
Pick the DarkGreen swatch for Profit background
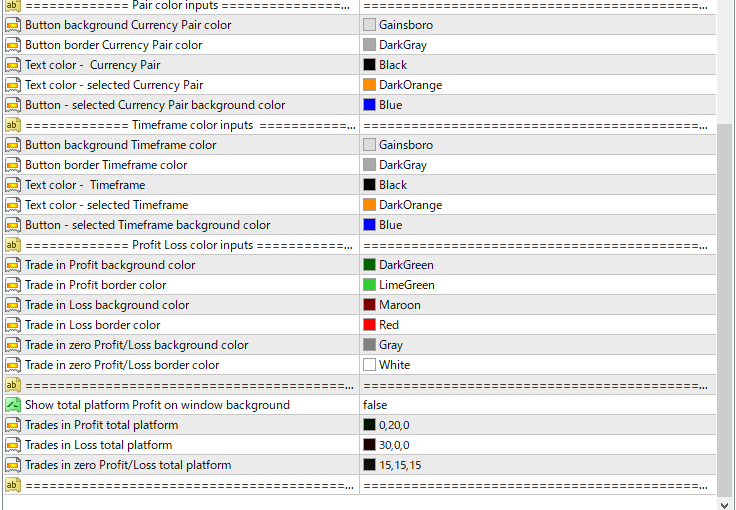369,265
